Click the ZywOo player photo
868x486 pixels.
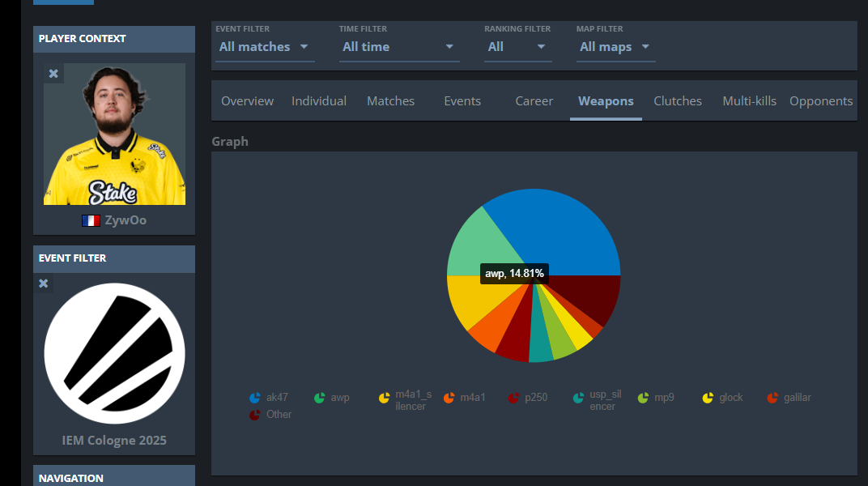[x=115, y=134]
